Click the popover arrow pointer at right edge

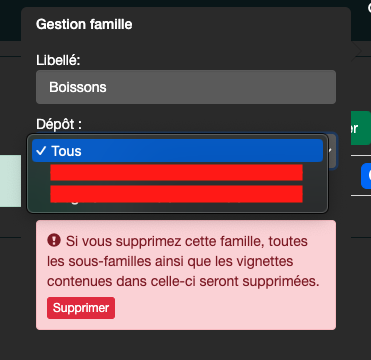(x=356, y=51)
